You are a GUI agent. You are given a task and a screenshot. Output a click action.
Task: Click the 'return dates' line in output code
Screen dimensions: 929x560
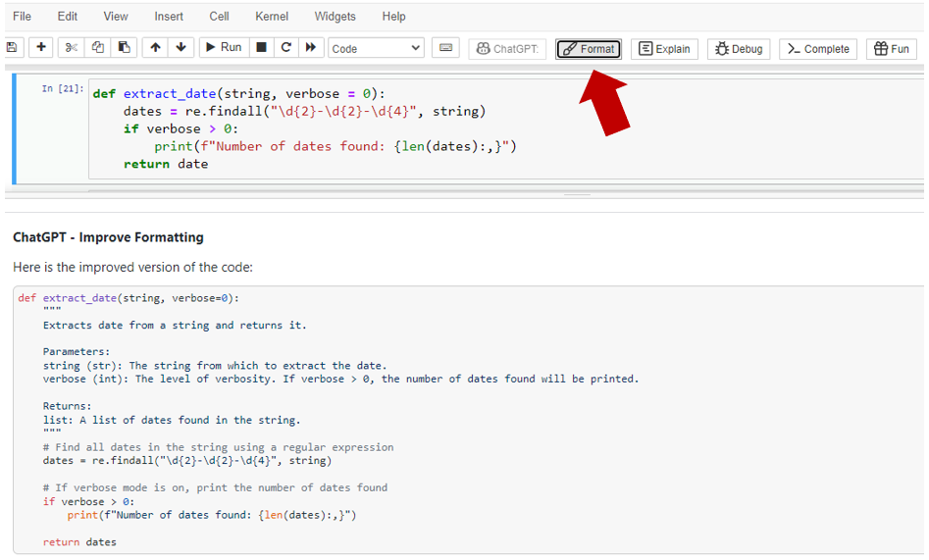pos(80,542)
